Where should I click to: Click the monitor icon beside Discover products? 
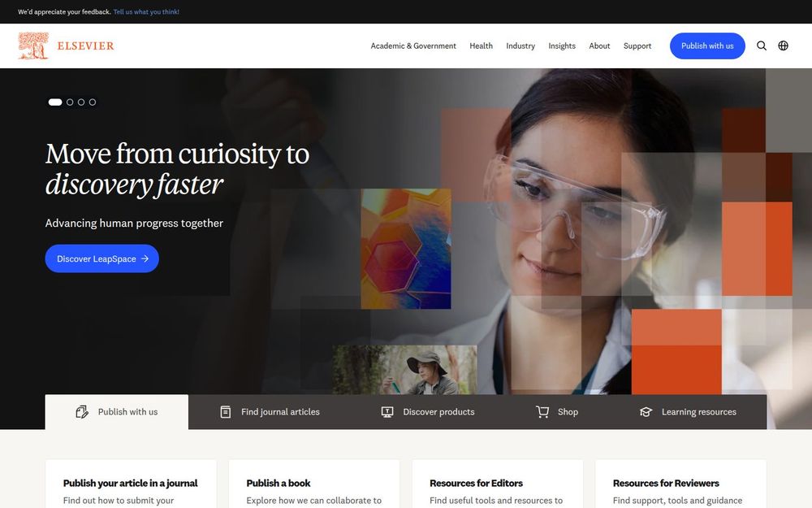[x=387, y=412]
